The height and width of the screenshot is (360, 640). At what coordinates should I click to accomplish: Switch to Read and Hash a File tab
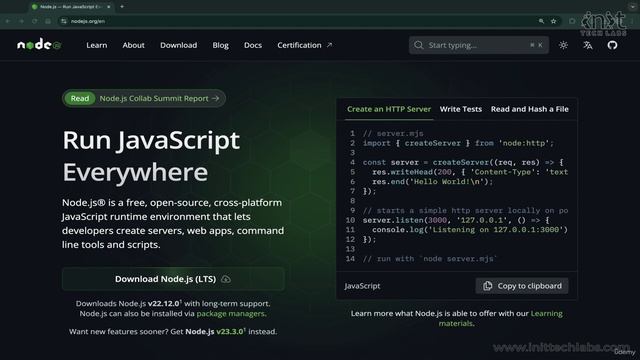point(529,109)
